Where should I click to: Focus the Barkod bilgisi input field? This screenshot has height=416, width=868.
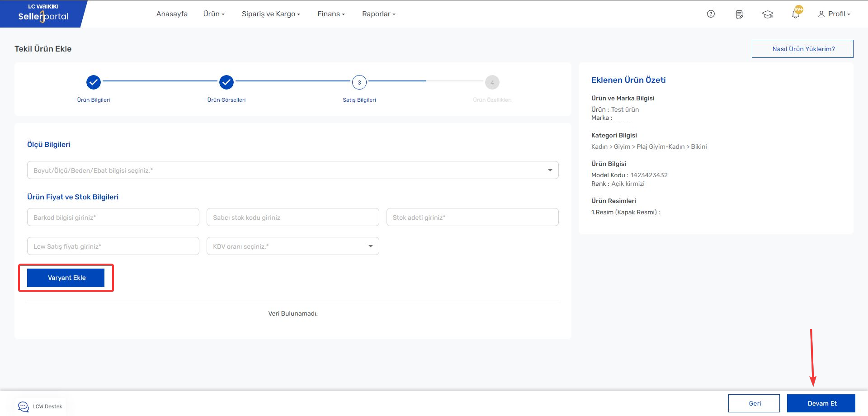[113, 217]
